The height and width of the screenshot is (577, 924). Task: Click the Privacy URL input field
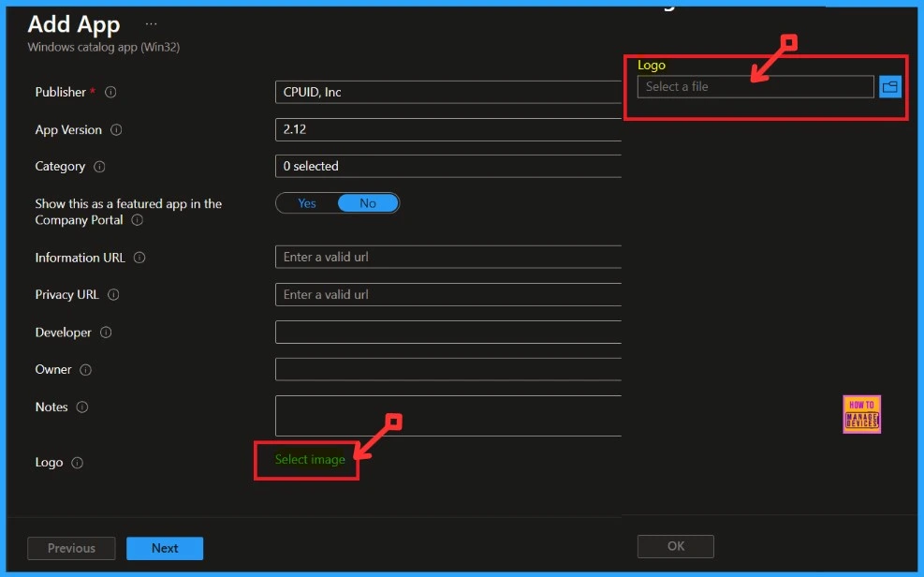[x=448, y=295]
